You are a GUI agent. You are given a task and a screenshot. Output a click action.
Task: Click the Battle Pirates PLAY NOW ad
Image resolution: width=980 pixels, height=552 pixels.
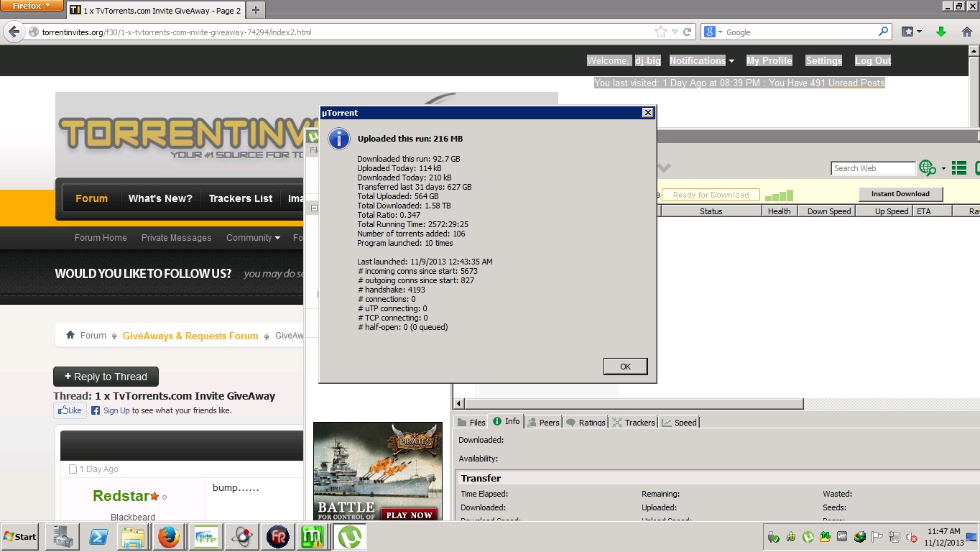click(410, 515)
